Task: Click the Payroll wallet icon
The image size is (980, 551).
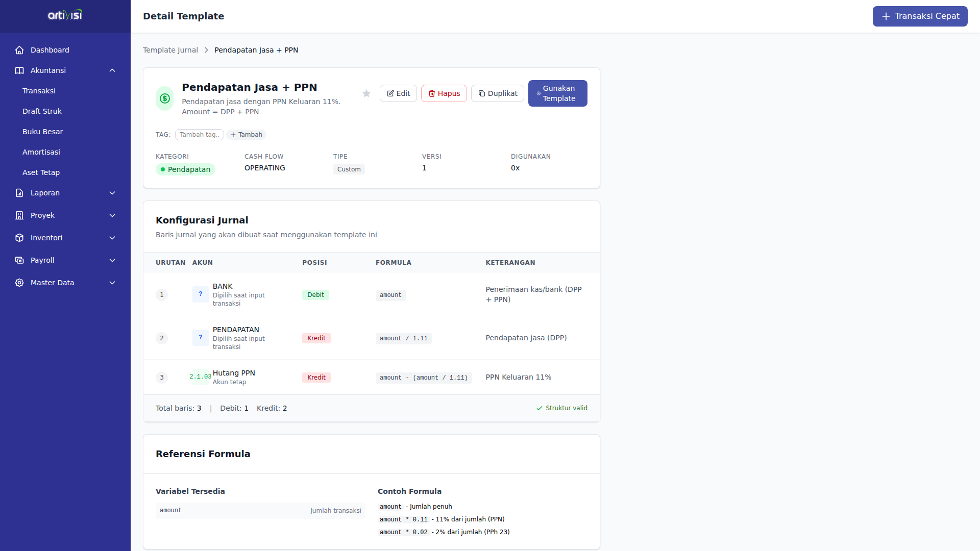Action: pyautogui.click(x=19, y=260)
